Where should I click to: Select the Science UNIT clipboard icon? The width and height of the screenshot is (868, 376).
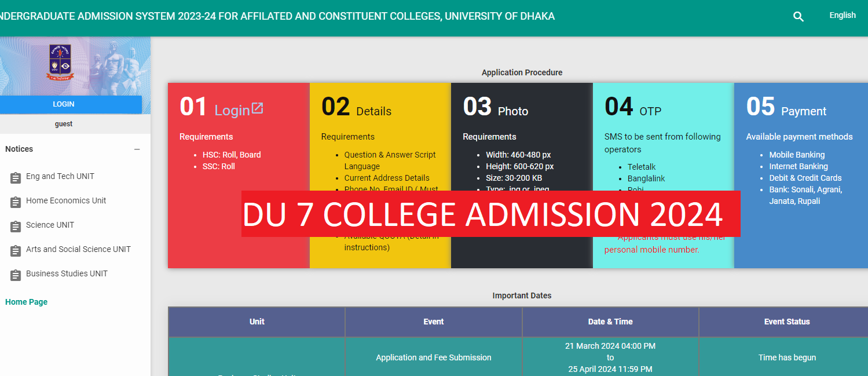tap(15, 226)
